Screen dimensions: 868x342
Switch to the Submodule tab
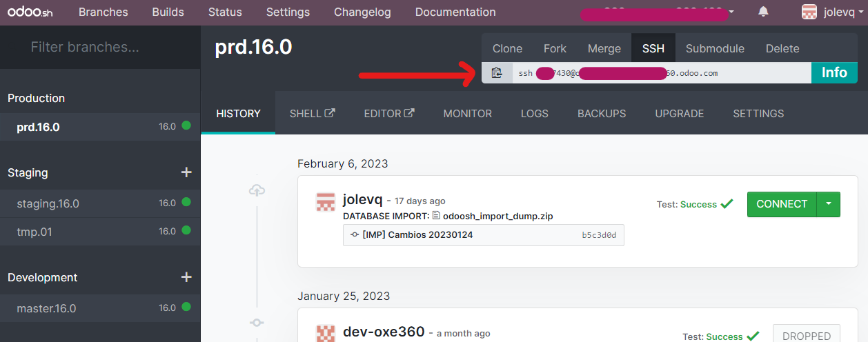(x=715, y=48)
